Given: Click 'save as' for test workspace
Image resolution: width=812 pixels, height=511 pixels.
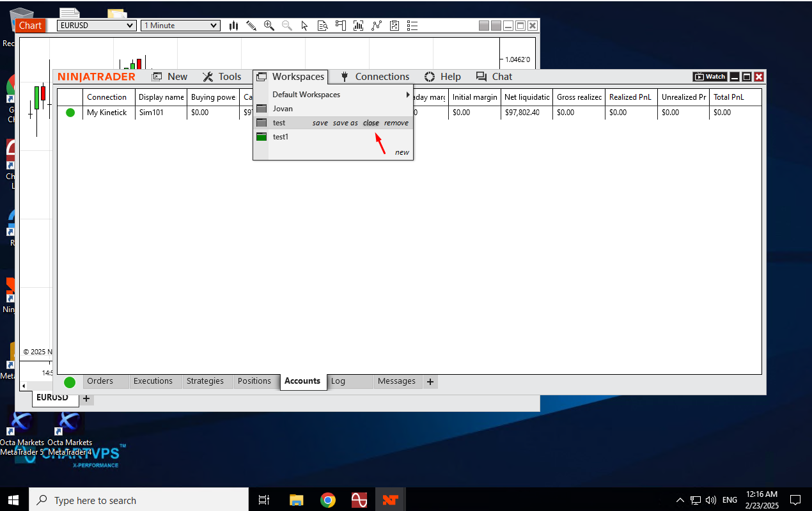Looking at the screenshot, I should (x=345, y=123).
